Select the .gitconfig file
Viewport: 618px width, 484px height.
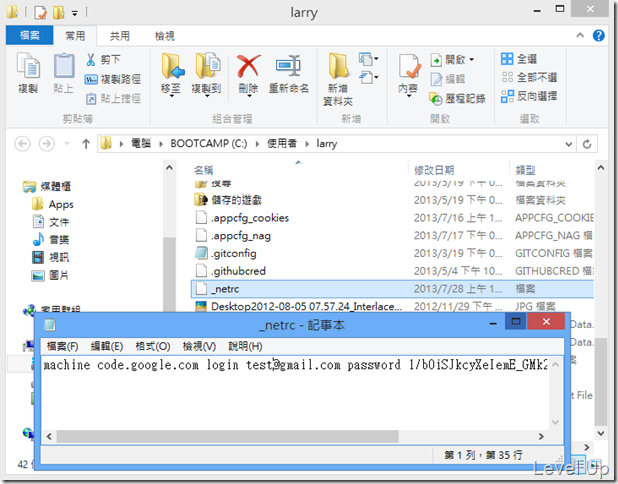pyautogui.click(x=393, y=253)
